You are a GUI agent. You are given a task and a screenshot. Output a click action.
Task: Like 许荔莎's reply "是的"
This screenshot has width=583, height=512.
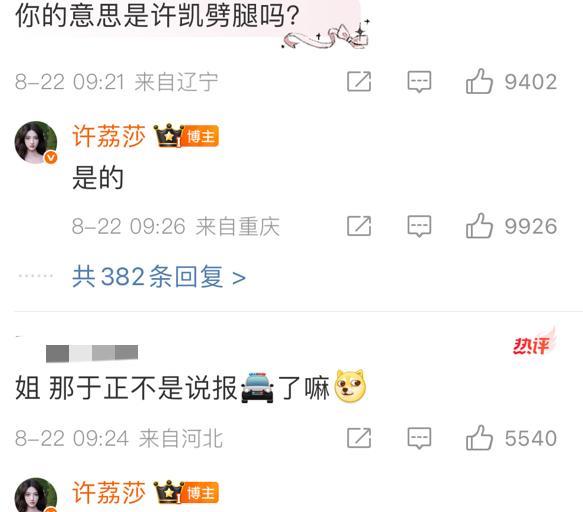(479, 226)
